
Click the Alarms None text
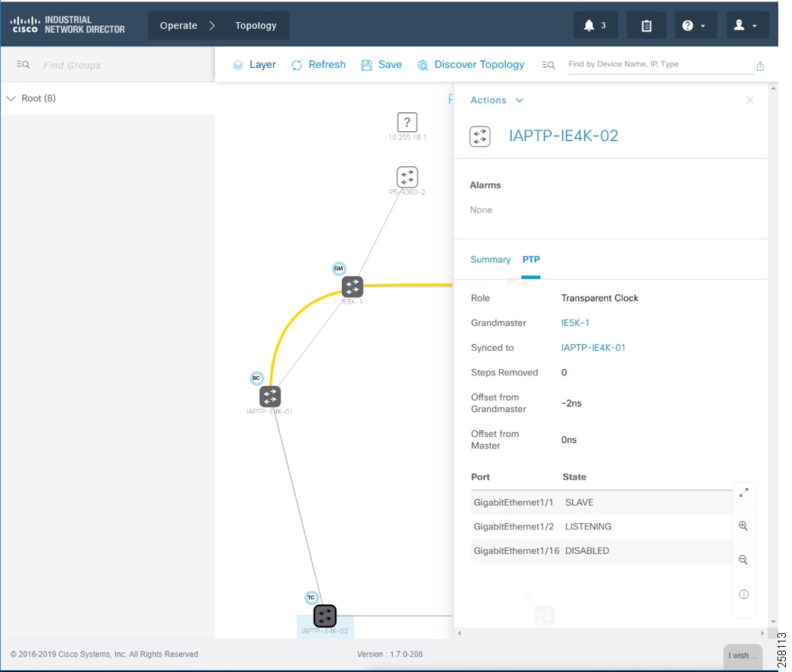[x=481, y=210]
